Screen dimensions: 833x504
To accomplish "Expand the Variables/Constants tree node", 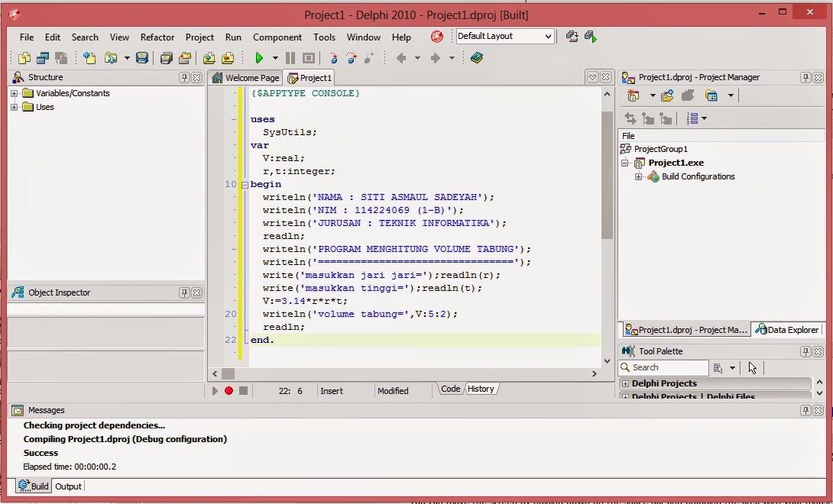I will (x=15, y=93).
